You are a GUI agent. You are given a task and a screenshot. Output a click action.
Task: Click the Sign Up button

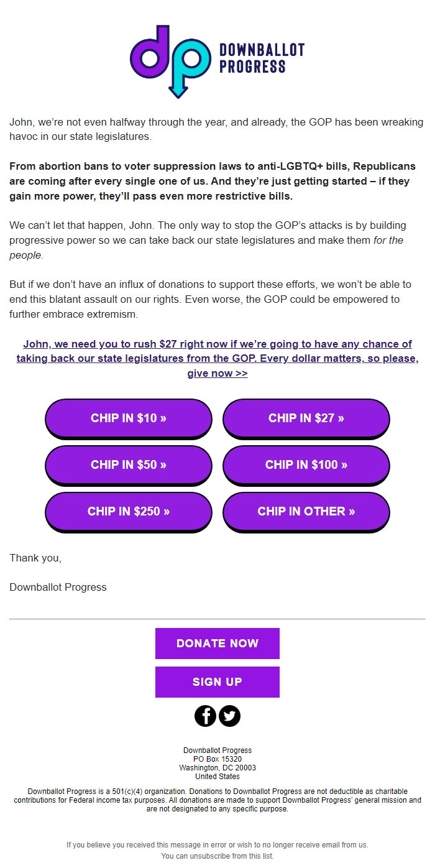(217, 681)
